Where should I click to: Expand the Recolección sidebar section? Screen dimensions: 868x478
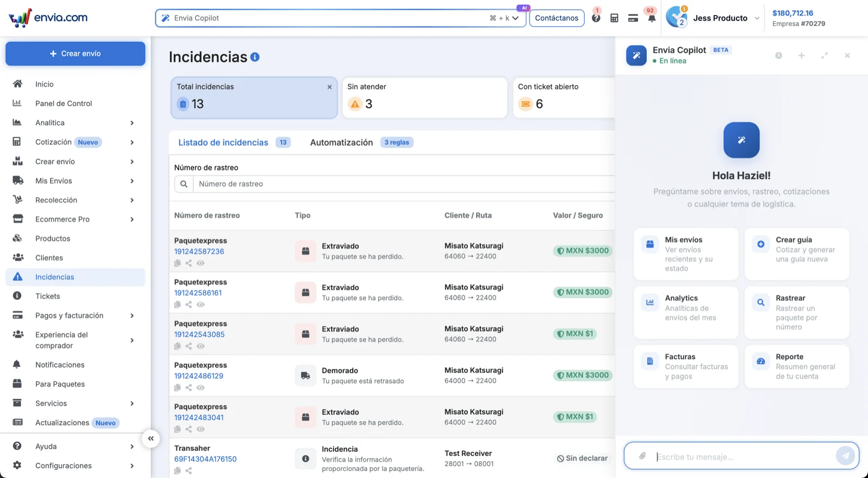point(132,200)
